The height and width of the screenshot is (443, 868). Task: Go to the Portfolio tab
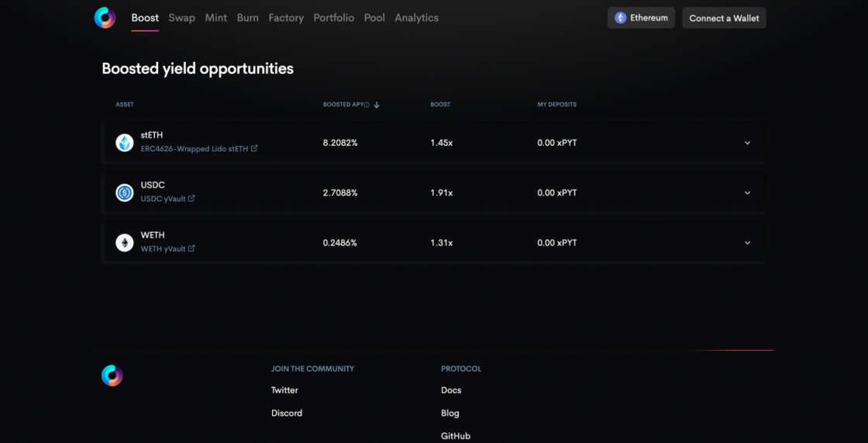click(x=334, y=18)
